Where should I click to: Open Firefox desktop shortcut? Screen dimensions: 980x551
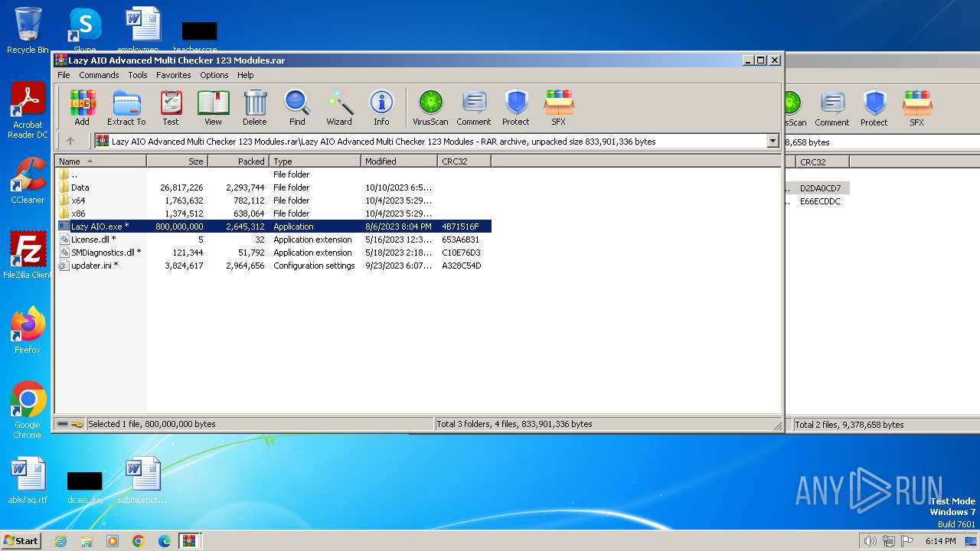(28, 331)
